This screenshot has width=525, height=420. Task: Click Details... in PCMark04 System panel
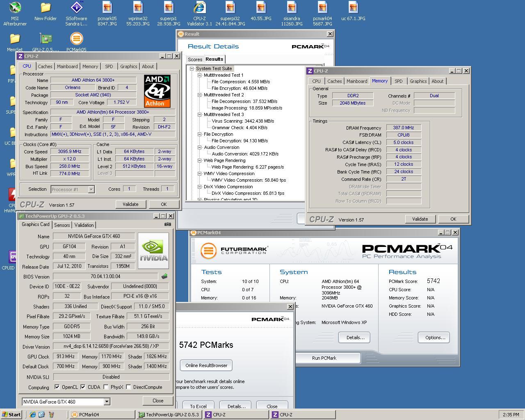[355, 338]
